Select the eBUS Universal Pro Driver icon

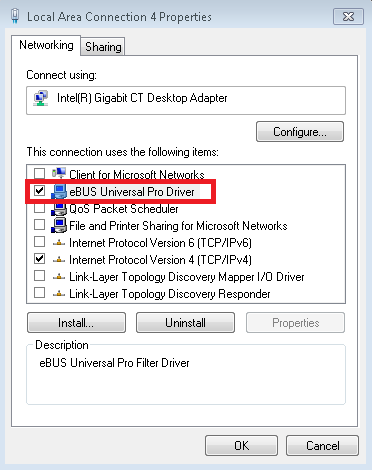[x=59, y=192]
